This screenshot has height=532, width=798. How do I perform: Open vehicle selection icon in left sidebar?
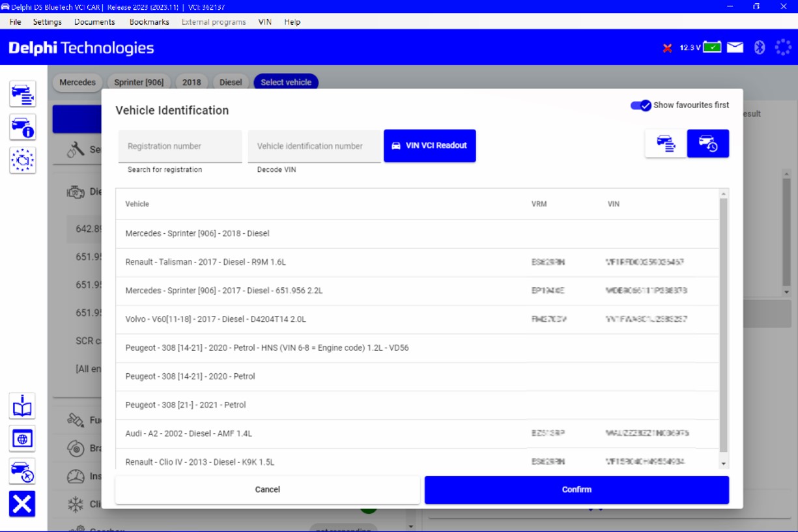click(23, 94)
